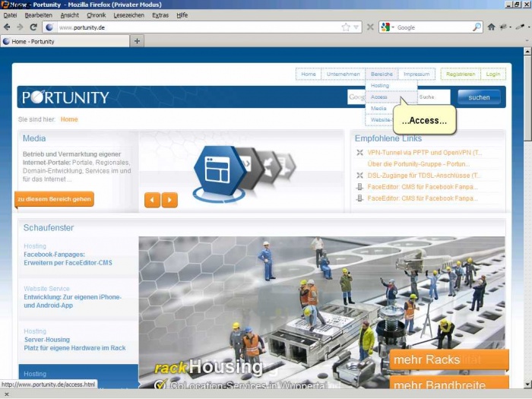532x399 pixels.
Task: Open VPN-Tunnel via PPTP link
Action: point(424,153)
